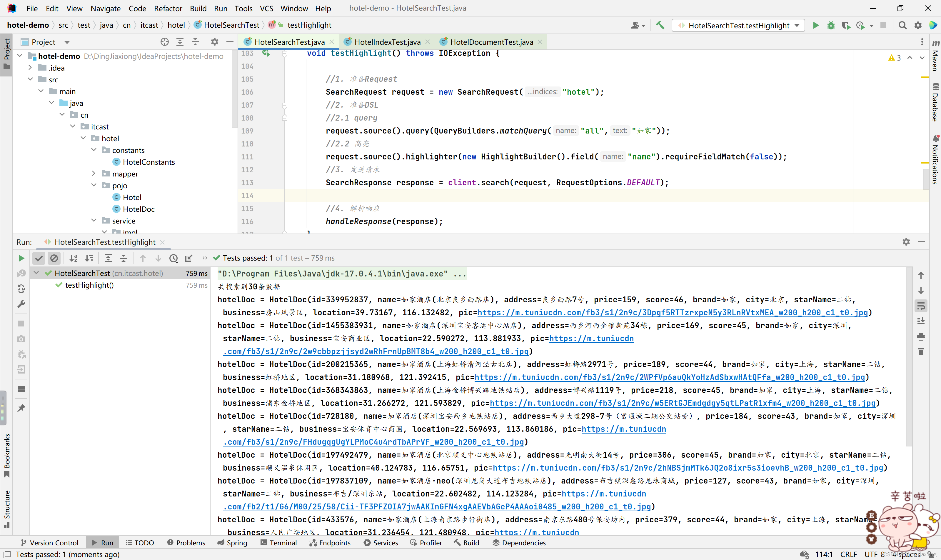Run HotelSearchTest with Coverage shield icon
Viewport: 941px width, 560px height.
coord(846,25)
